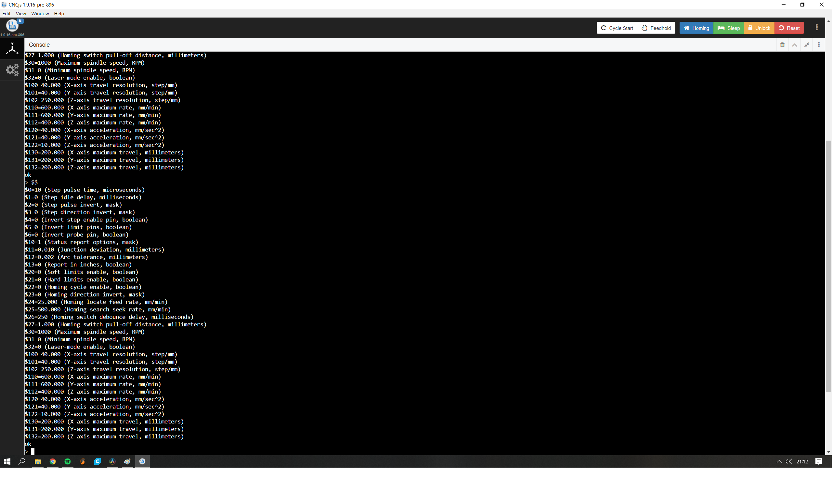Click the green Sleep button
832x504 pixels.
click(728, 28)
